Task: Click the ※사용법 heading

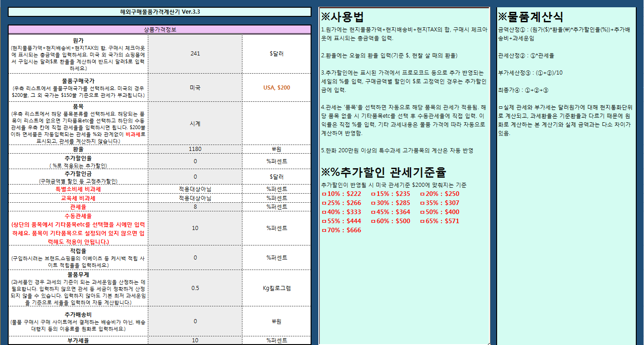Action: pyautogui.click(x=342, y=17)
